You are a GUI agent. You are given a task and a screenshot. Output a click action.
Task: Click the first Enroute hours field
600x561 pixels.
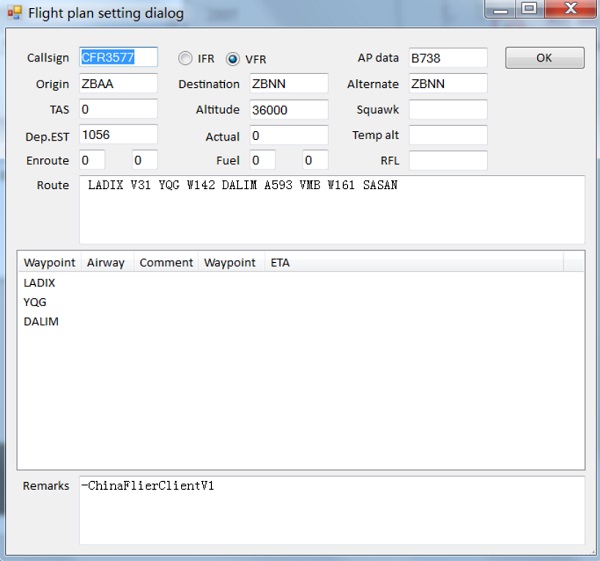coord(92,160)
